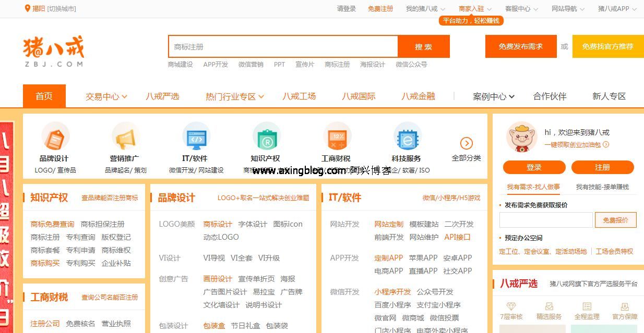The image size is (644, 333).
Task: Click the pig mascot avatar
Action: pyautogui.click(x=521, y=137)
